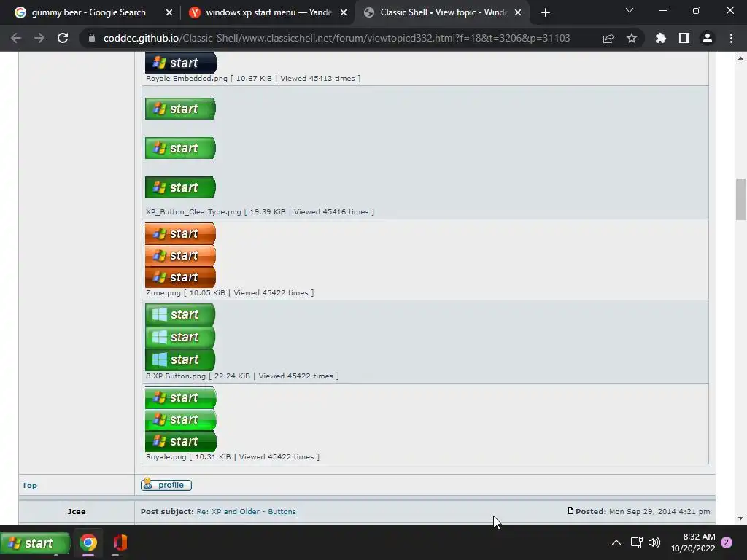
Task: Click the Jcee author name
Action: (77, 511)
